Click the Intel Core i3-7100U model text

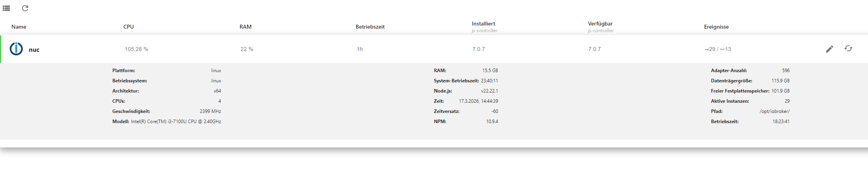click(176, 122)
